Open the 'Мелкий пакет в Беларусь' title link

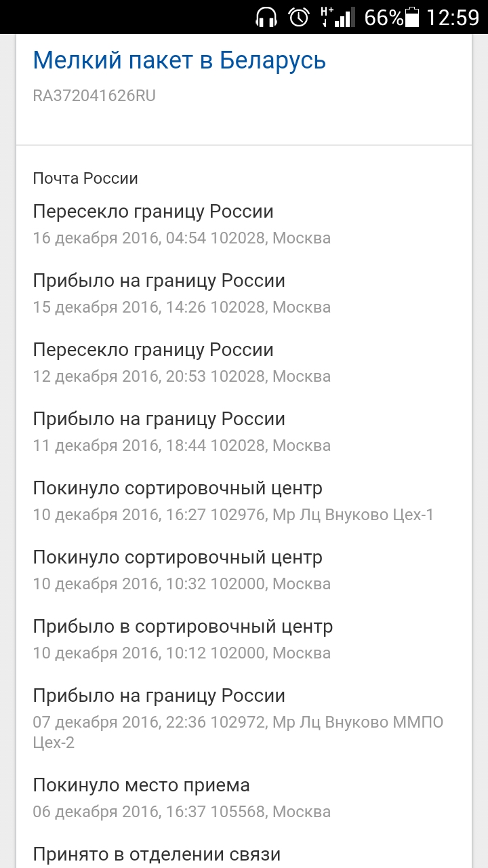pos(180,60)
